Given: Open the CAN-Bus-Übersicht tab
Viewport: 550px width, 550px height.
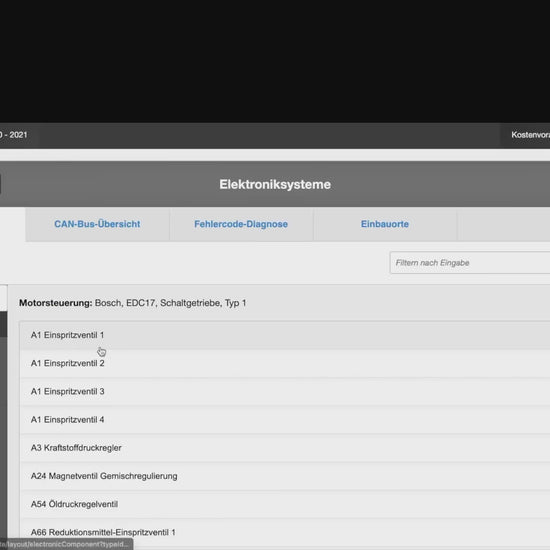Looking at the screenshot, I should point(98,224).
